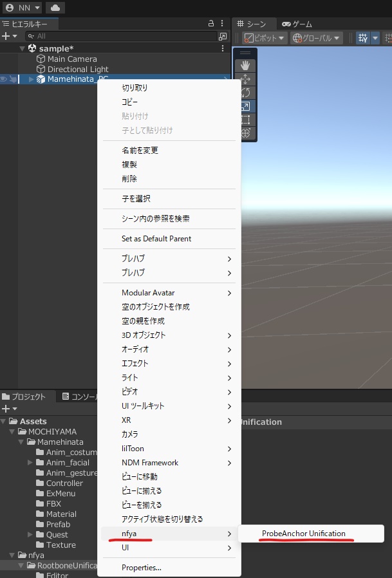Open NDM Framework submenu

169,463
